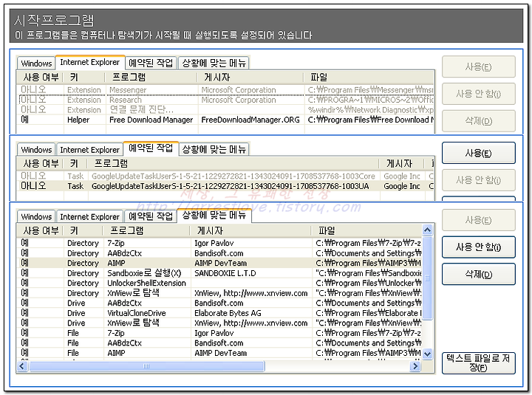Click 사용(E) button beside GoogleUpdateTask list
Screen dimensions: 532x395
click(x=478, y=154)
